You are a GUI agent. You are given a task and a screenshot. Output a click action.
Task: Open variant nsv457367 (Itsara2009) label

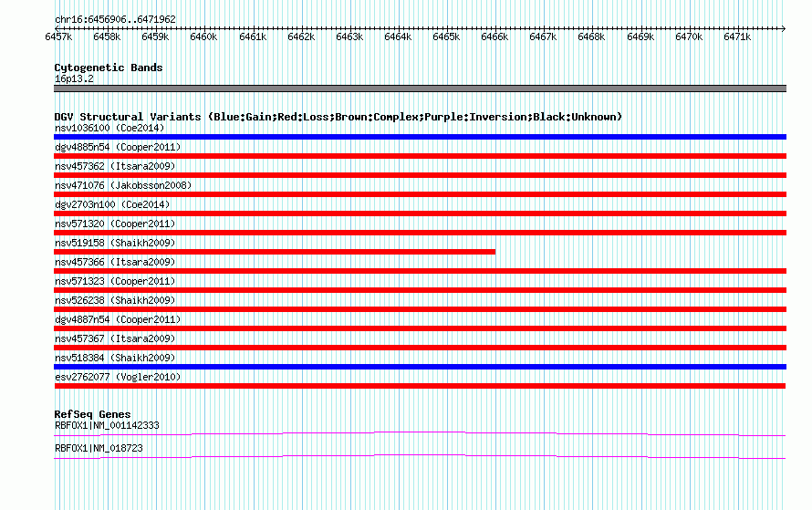[x=115, y=338]
